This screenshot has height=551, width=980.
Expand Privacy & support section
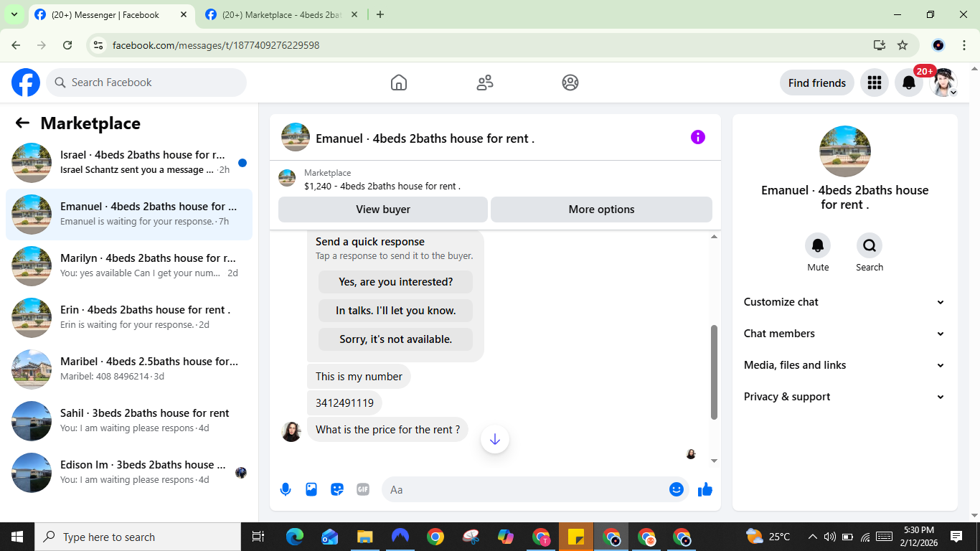[x=844, y=397]
